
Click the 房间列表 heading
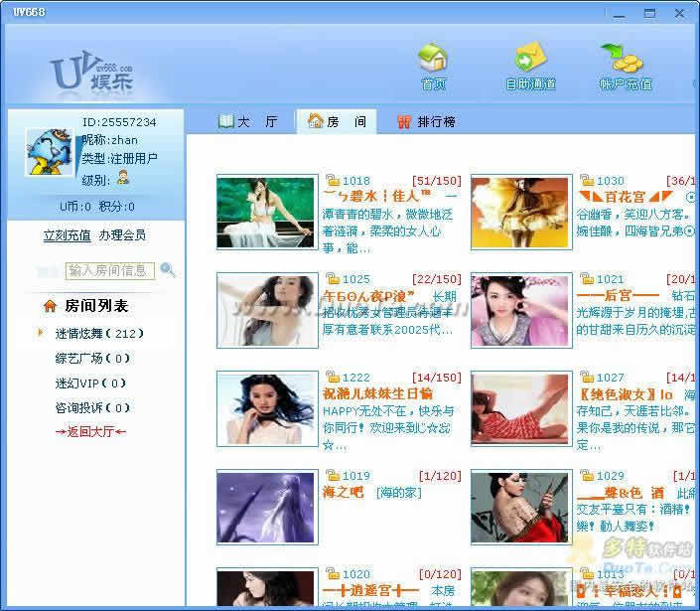pyautogui.click(x=96, y=306)
